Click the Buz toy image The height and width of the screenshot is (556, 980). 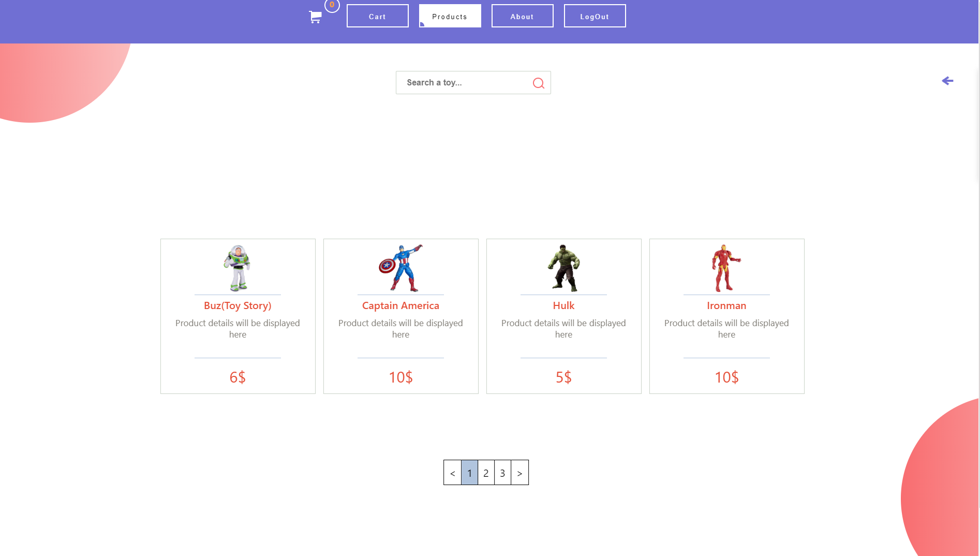[237, 268]
